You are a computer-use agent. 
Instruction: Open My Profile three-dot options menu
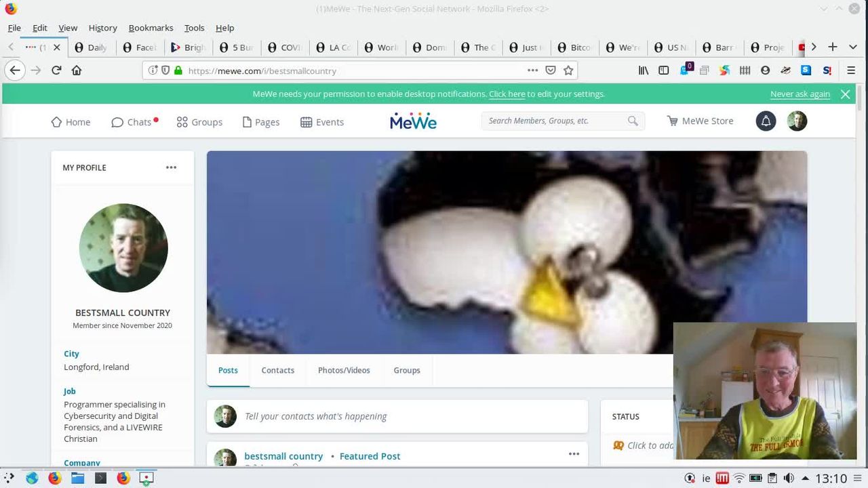171,167
